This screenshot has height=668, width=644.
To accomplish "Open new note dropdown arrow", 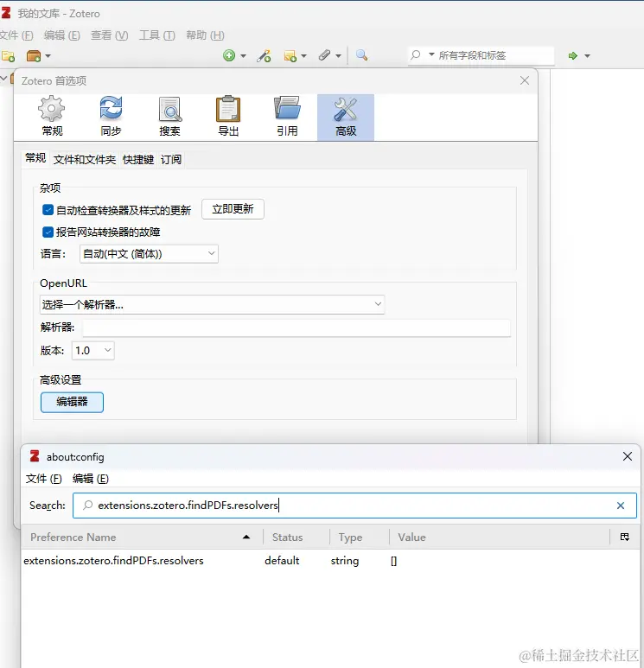I will 303,56.
